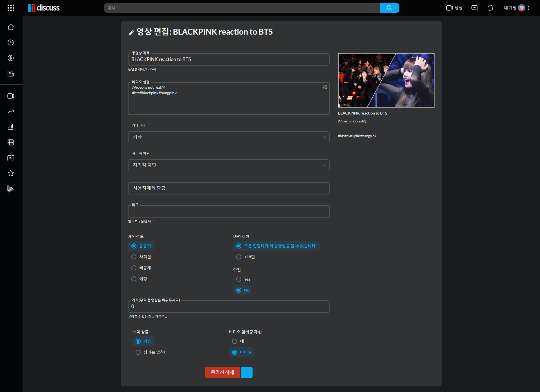540x392 pixels.
Task: Open the 지리적 차단 dropdown
Action: pos(229,165)
